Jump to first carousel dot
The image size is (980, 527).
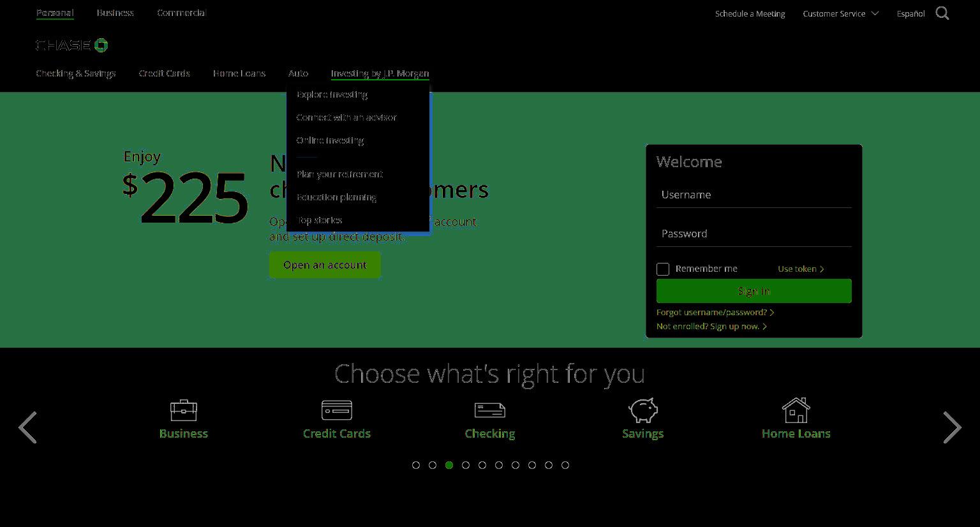(x=416, y=465)
